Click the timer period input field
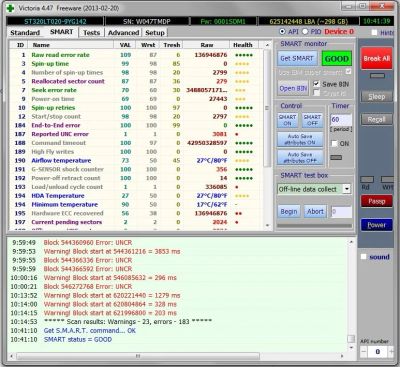 [x=340, y=120]
